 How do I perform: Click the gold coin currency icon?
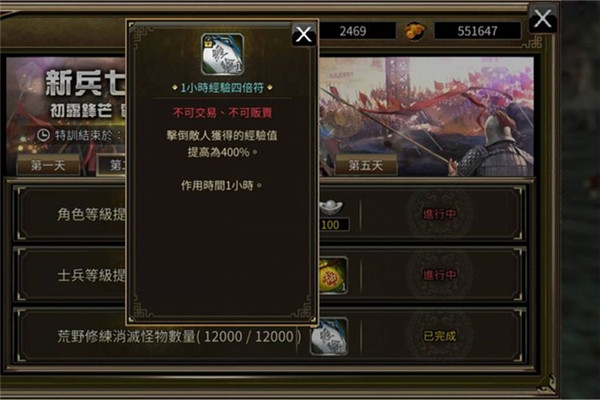point(415,31)
